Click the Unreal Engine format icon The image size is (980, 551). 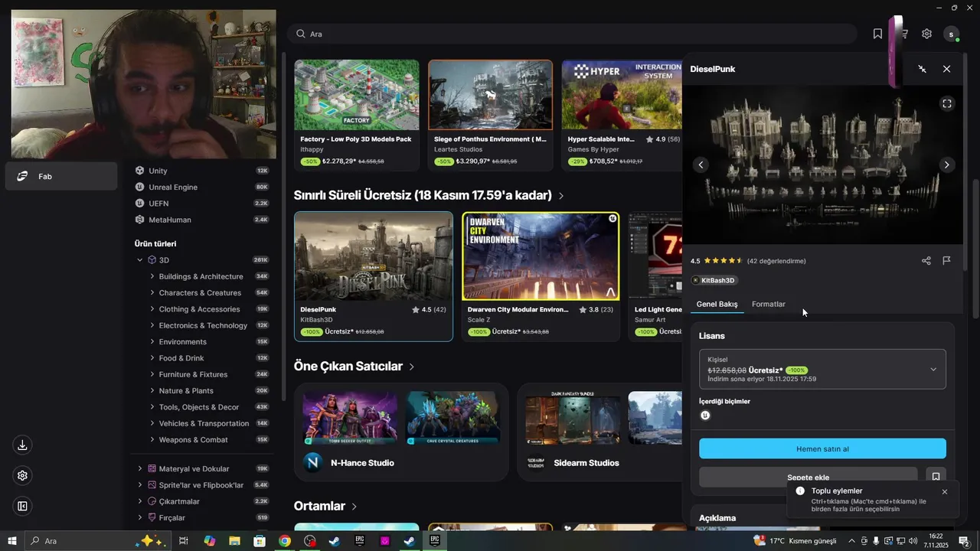[705, 416]
